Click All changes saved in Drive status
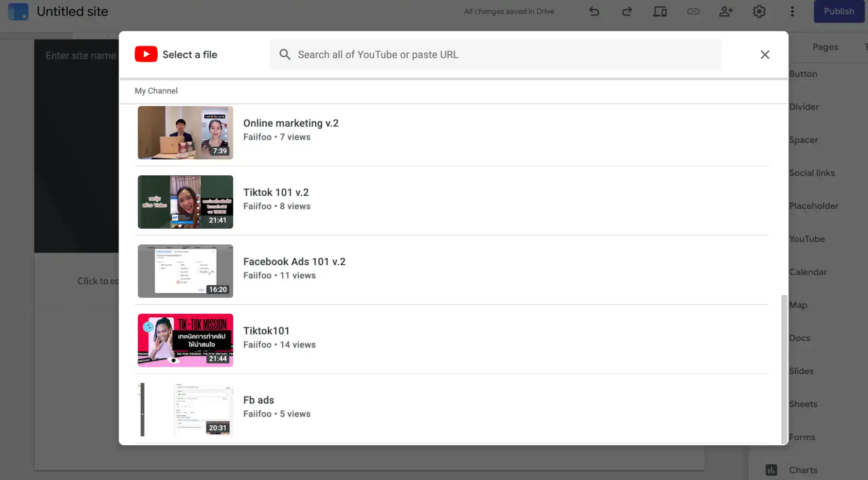The height and width of the screenshot is (480, 868). pyautogui.click(x=509, y=11)
